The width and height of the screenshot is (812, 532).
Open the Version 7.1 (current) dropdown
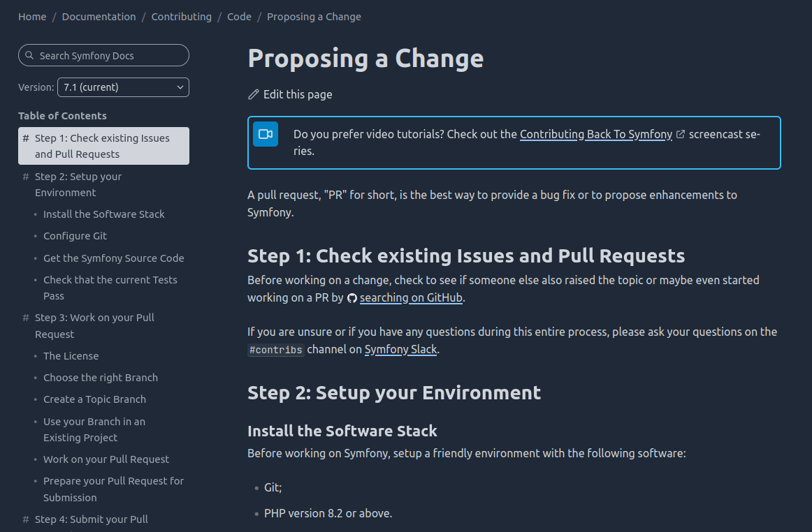(x=123, y=87)
